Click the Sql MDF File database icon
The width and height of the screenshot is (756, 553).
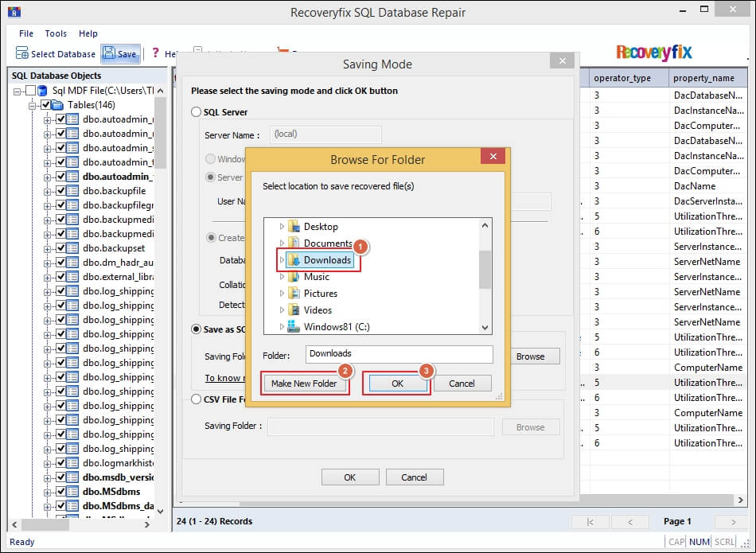(x=43, y=91)
